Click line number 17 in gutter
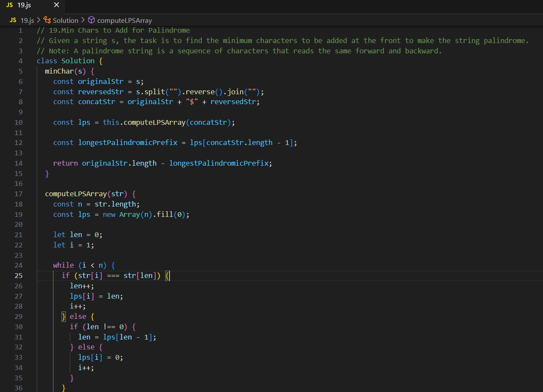This screenshot has width=543, height=392. click(x=19, y=194)
